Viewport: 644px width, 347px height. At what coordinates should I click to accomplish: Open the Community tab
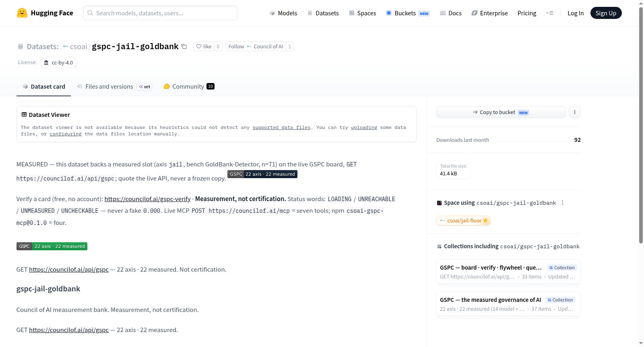189,87
